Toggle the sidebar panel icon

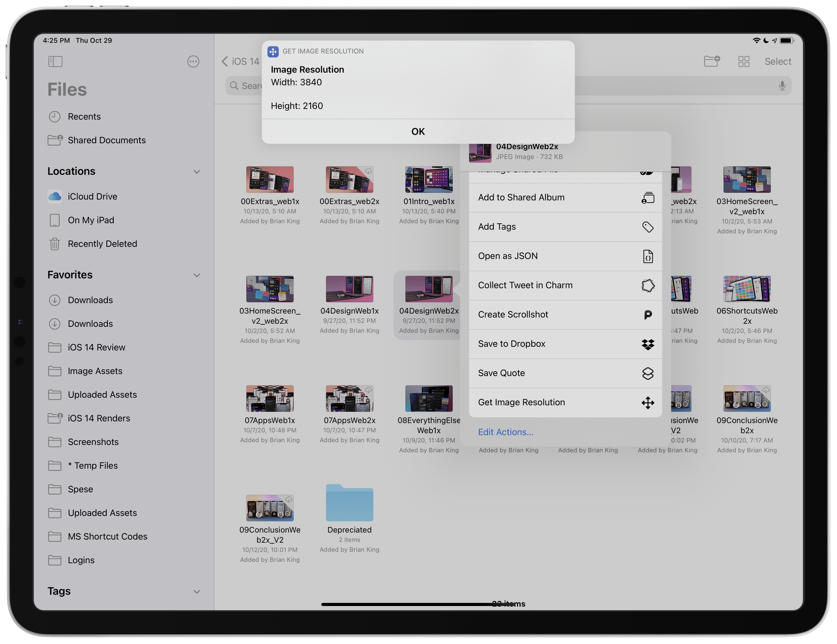[x=55, y=61]
